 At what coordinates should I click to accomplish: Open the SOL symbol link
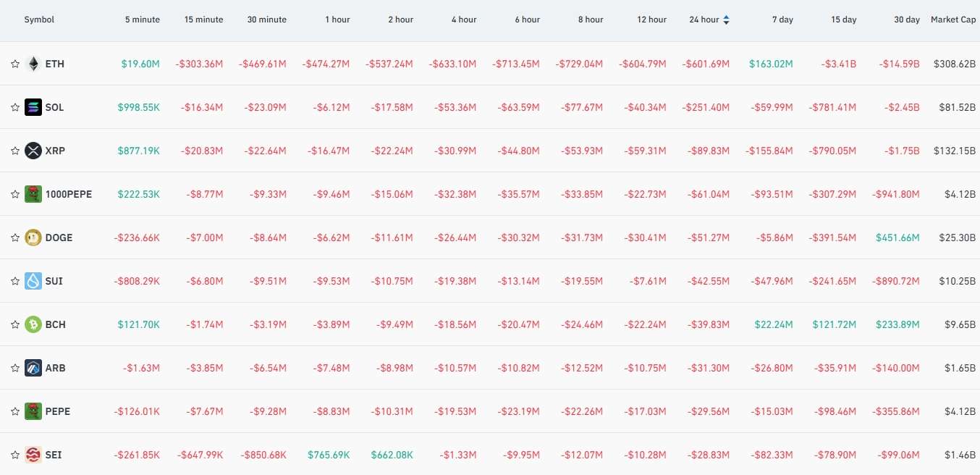click(x=54, y=107)
